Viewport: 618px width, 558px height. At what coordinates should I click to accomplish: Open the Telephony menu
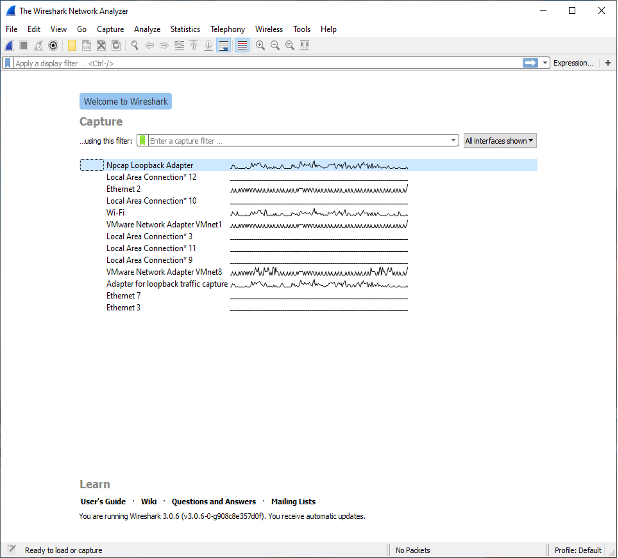[x=227, y=29]
